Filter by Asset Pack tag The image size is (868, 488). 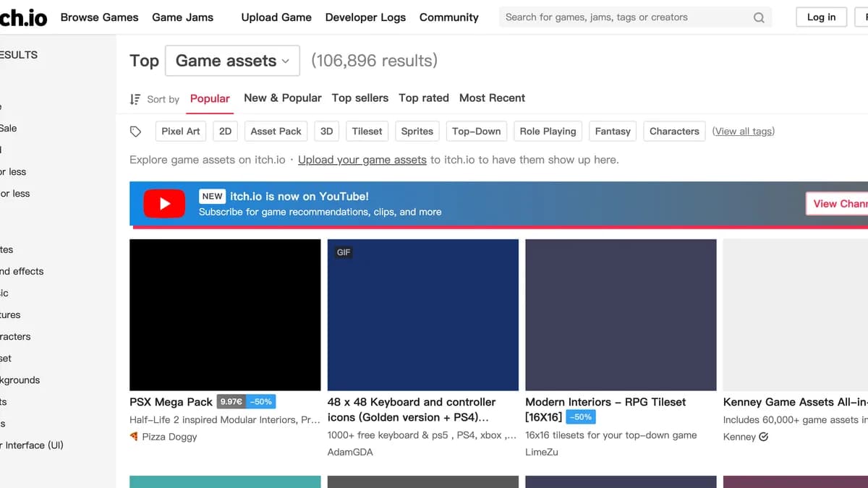276,131
